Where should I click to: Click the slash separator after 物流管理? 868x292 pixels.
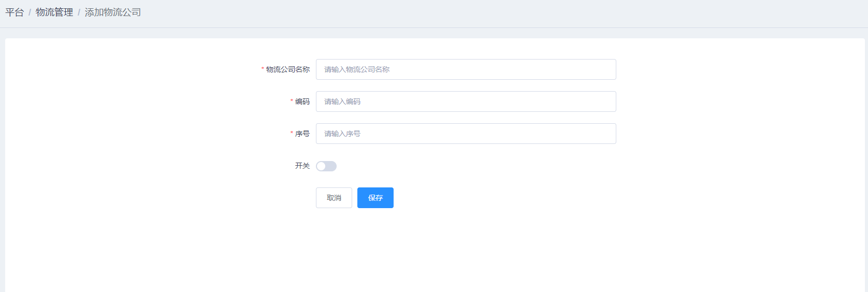coord(79,12)
